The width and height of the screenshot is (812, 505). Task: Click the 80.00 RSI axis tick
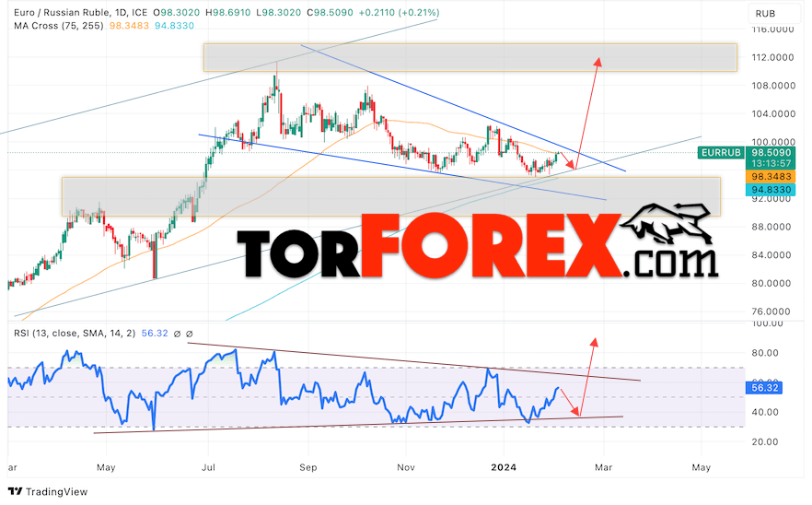pos(765,353)
